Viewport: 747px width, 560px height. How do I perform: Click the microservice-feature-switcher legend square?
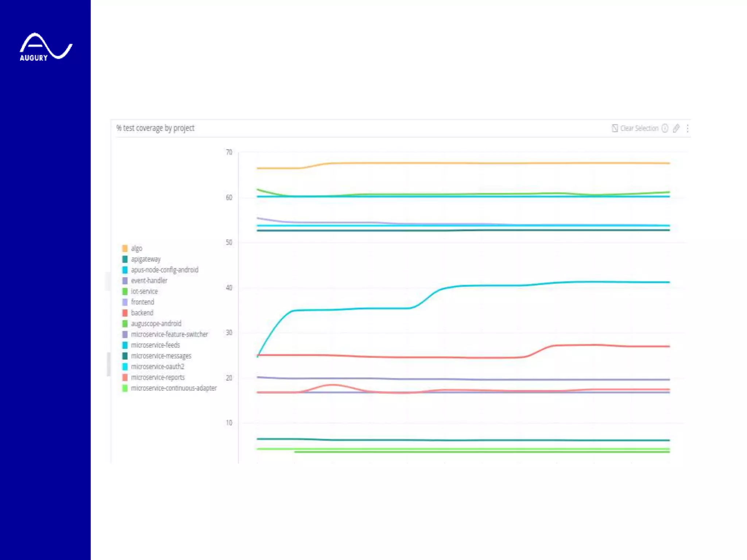pyautogui.click(x=125, y=334)
